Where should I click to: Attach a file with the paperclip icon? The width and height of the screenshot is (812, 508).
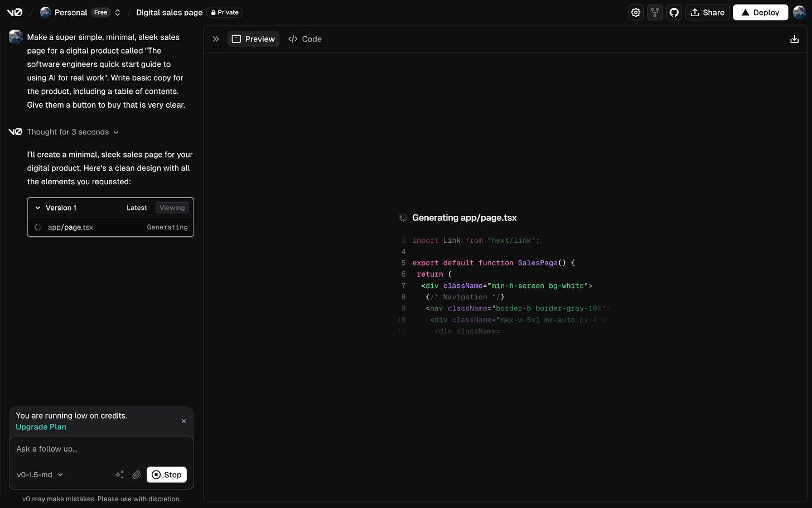[136, 475]
